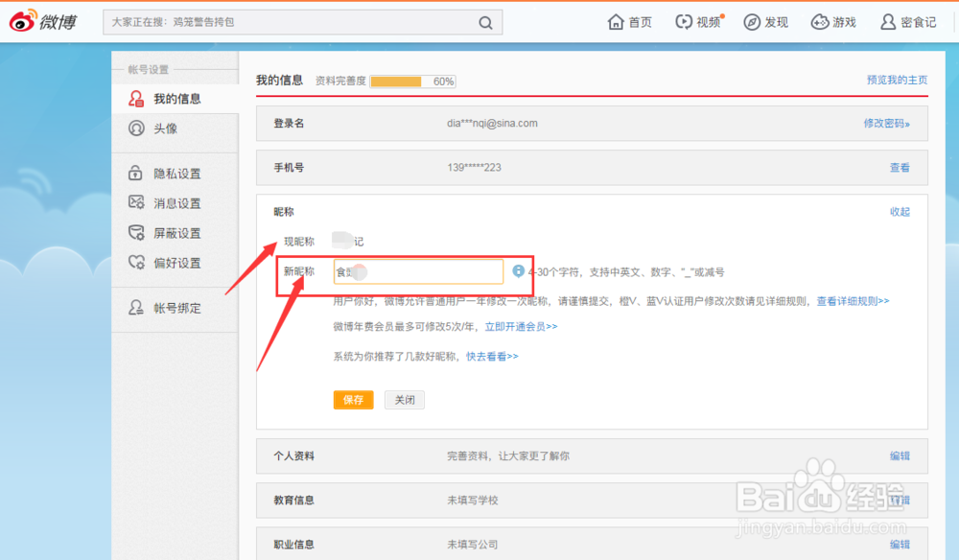The width and height of the screenshot is (959, 560).
Task: Click the 新昵称 input field
Action: coord(418,272)
